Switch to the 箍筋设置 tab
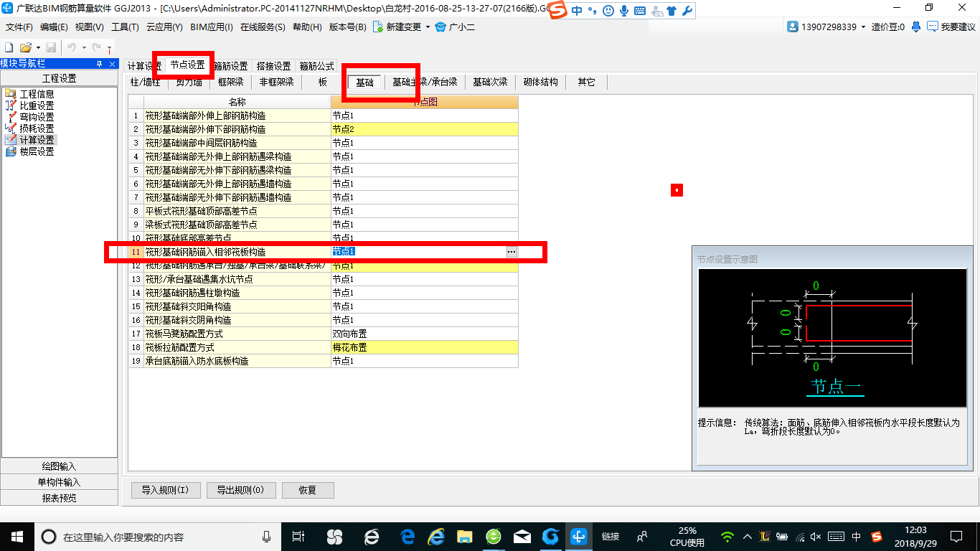 232,66
